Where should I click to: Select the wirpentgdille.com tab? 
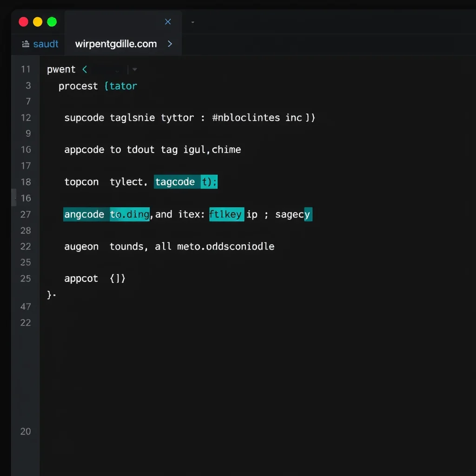tap(116, 44)
